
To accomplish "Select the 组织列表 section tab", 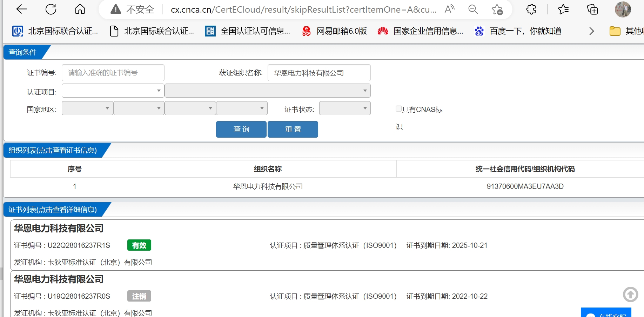I will (x=53, y=150).
